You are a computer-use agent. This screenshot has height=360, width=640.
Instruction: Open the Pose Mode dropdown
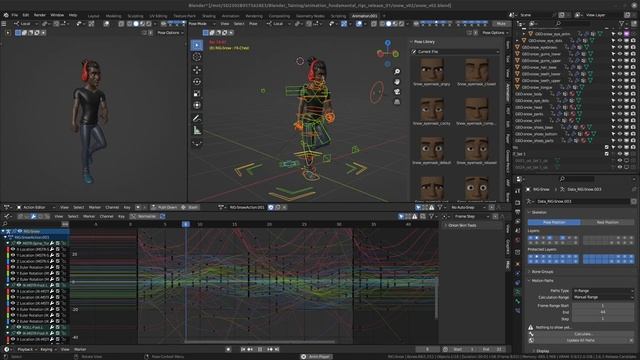(202, 24)
